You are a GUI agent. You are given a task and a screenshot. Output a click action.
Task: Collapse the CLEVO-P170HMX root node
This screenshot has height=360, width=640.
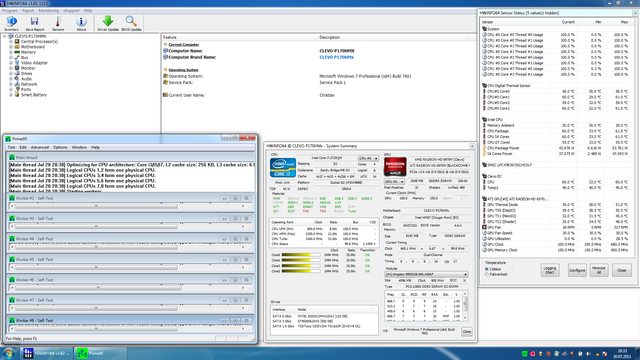(5, 36)
